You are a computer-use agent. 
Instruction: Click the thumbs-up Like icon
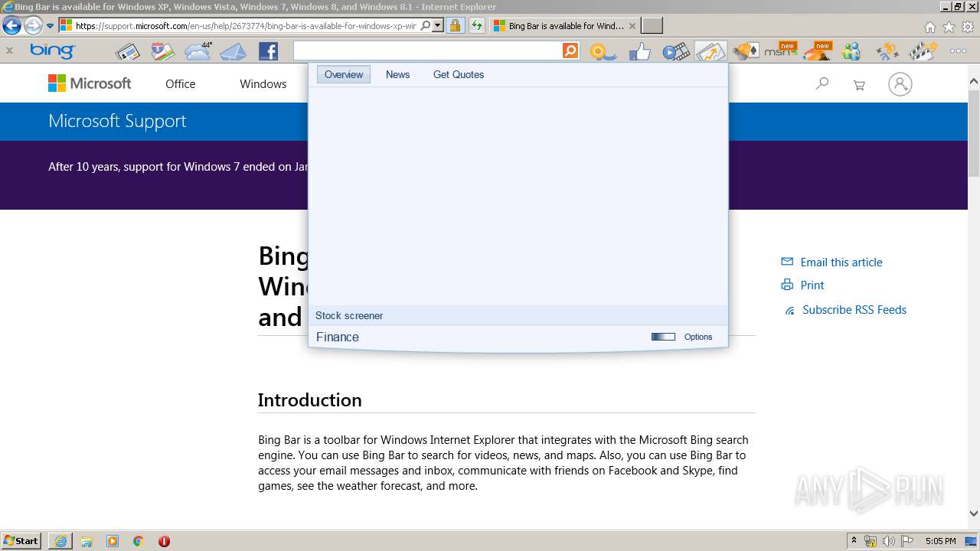click(639, 52)
